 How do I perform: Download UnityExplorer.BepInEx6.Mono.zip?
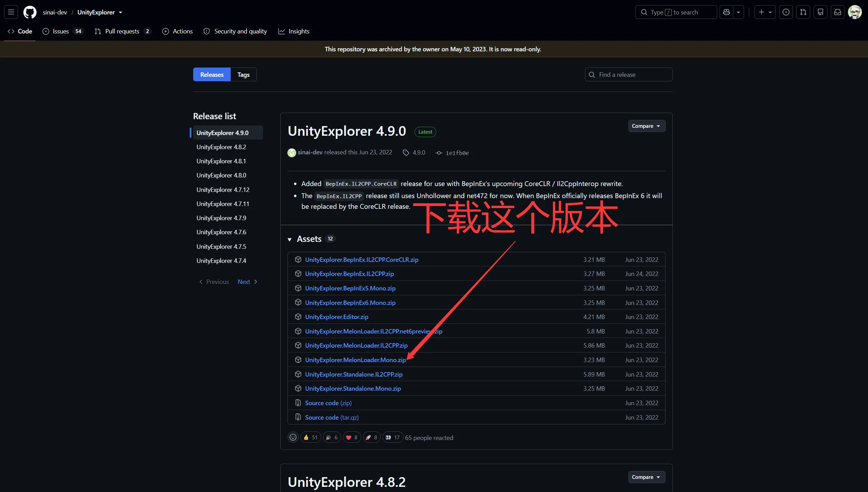[350, 303]
